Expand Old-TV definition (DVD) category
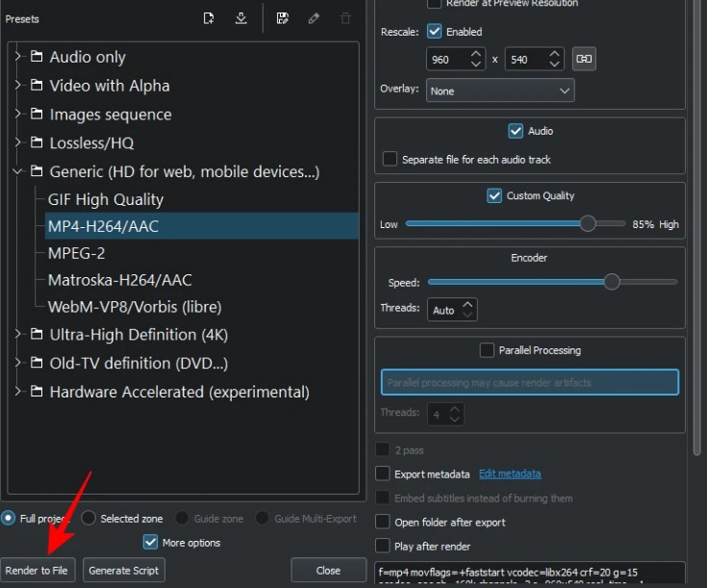The width and height of the screenshot is (707, 588). pyautogui.click(x=17, y=363)
